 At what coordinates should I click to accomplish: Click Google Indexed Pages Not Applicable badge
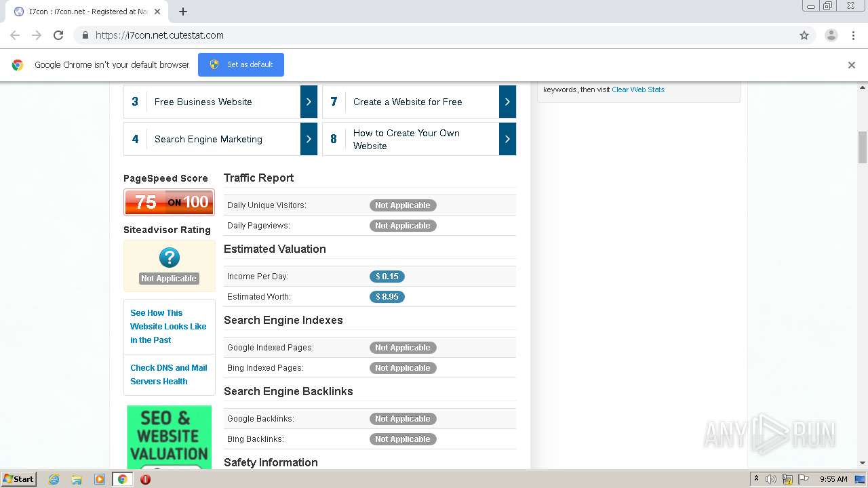click(403, 348)
